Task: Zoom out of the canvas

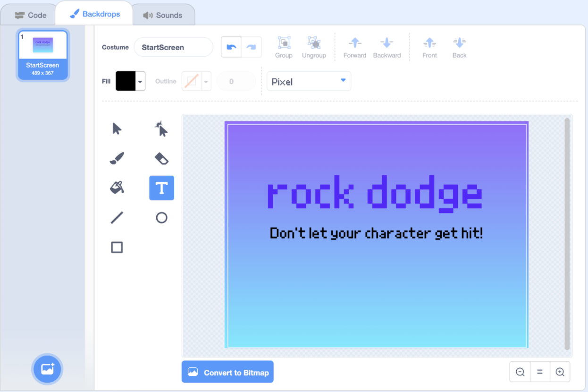Action: (x=520, y=372)
